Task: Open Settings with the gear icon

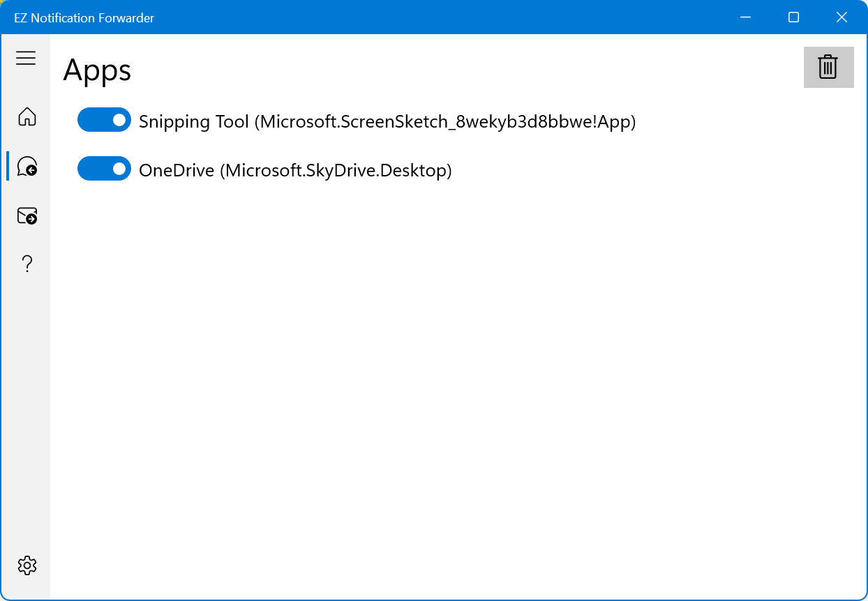Action: pyautogui.click(x=27, y=565)
